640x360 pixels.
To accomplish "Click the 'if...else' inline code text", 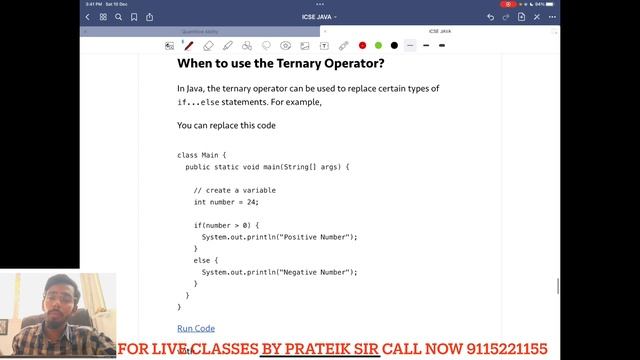I will pos(198,102).
